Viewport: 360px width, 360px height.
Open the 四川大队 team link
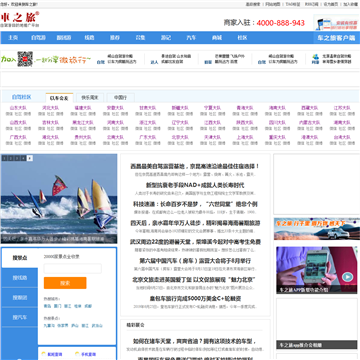(277, 123)
